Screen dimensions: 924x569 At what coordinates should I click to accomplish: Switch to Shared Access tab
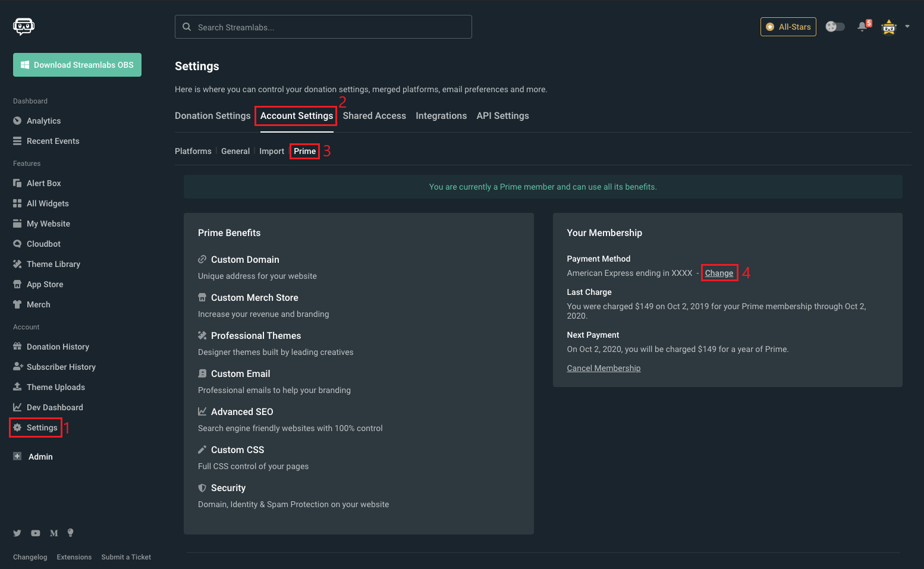coord(375,116)
